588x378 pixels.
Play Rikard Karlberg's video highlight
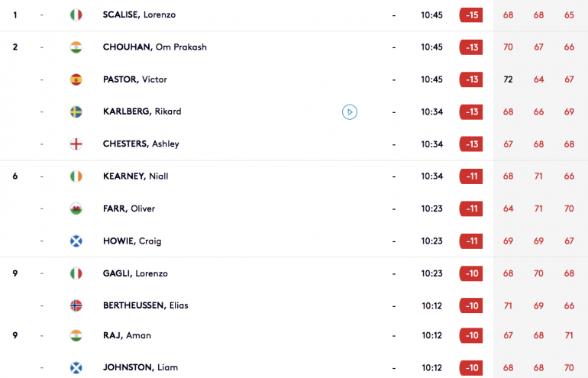click(x=350, y=111)
